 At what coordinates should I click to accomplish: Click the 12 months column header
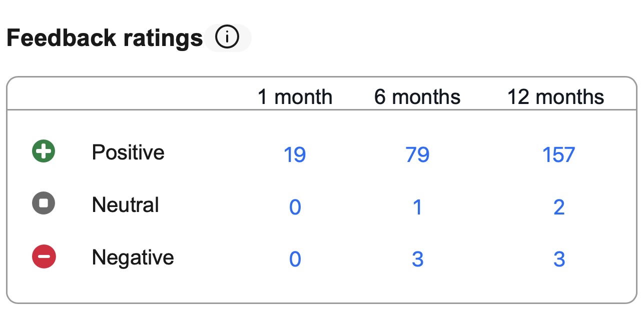(555, 96)
